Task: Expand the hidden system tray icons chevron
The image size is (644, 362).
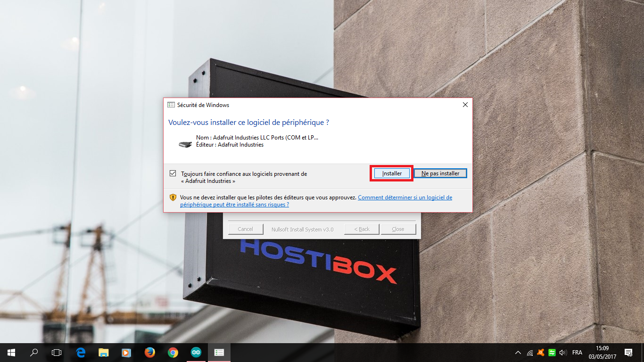Action: coord(518,353)
